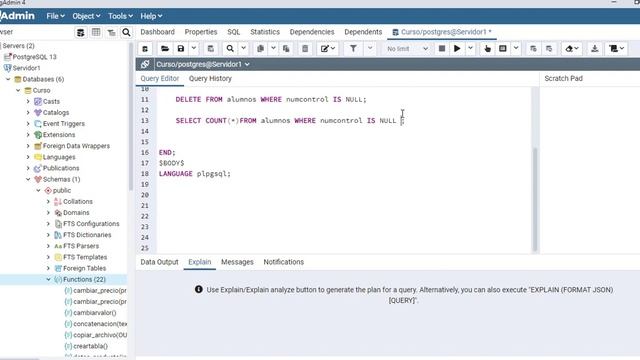640x360 pixels.
Task: Switch to the Dependents tab
Action: [x=363, y=32]
